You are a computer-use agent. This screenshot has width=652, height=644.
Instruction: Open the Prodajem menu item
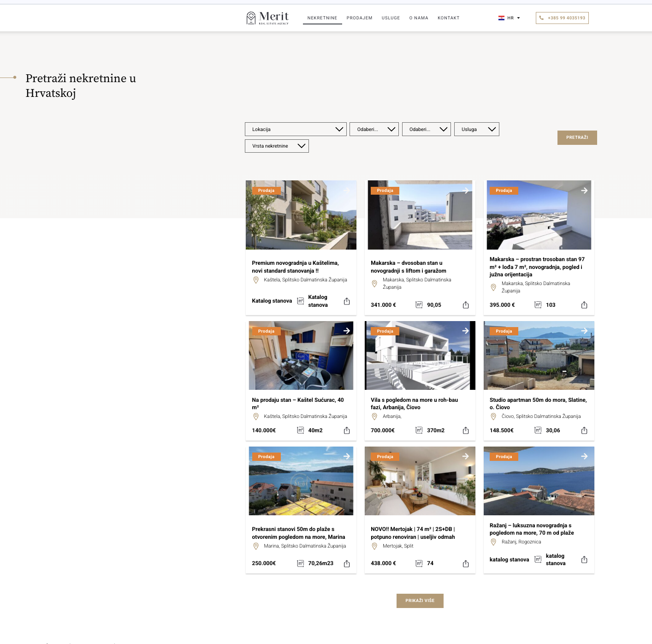tap(360, 18)
